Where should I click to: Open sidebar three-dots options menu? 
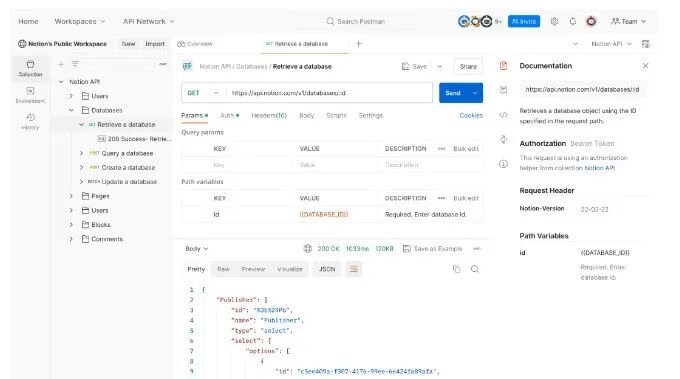[x=163, y=64]
